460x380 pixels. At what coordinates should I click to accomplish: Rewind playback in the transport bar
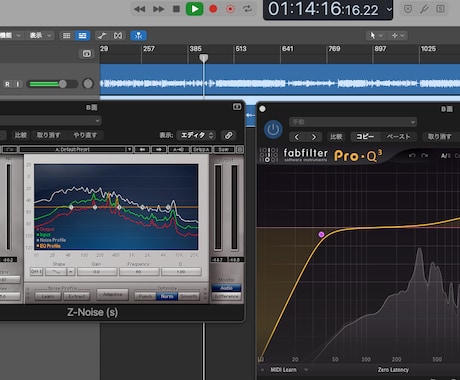click(139, 9)
